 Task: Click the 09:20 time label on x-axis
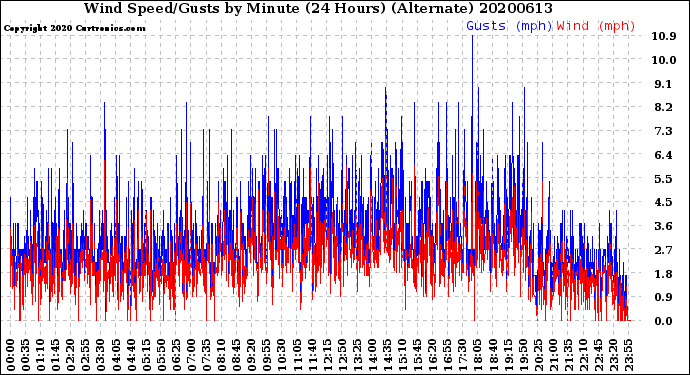tap(252, 355)
